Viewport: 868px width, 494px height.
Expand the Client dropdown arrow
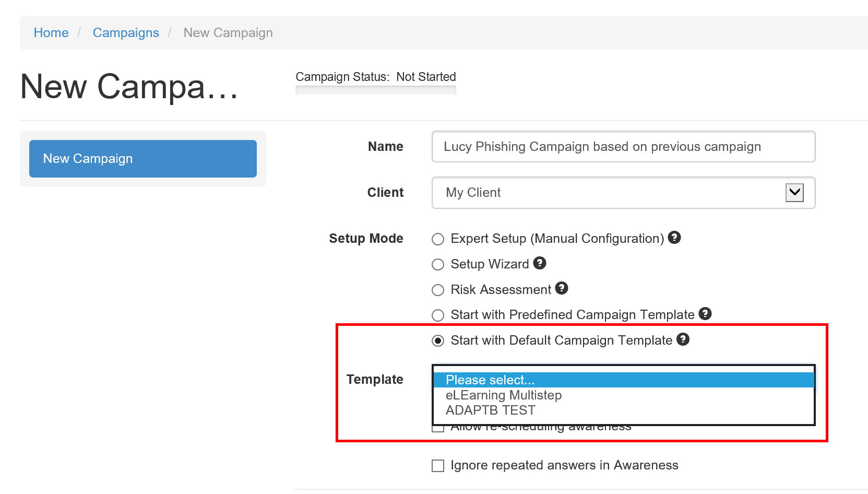click(794, 193)
